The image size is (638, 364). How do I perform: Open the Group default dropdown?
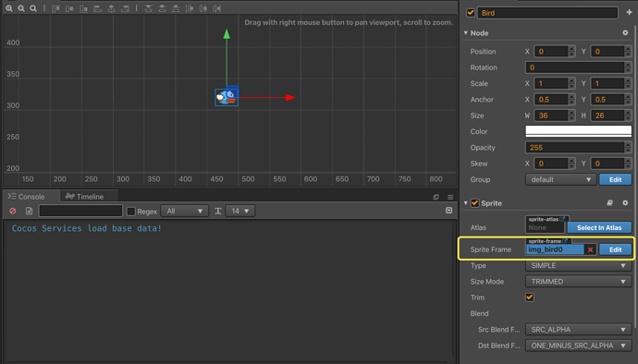pos(560,179)
